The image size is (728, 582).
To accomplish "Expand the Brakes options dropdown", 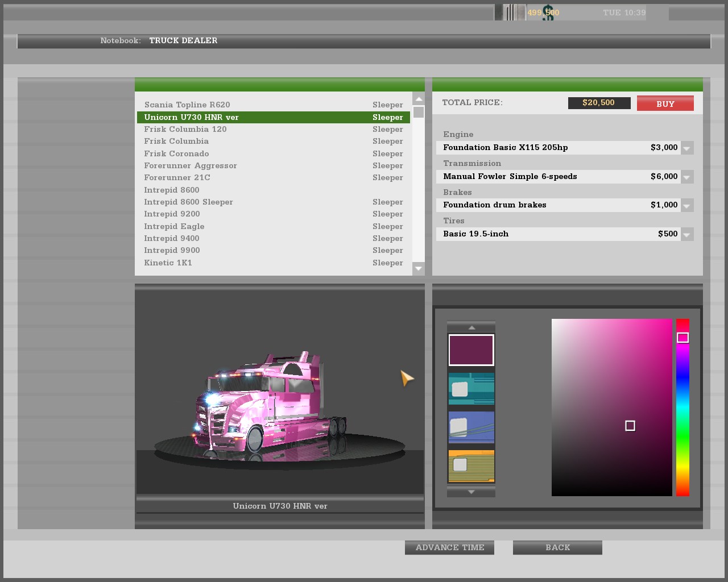I will [x=686, y=206].
